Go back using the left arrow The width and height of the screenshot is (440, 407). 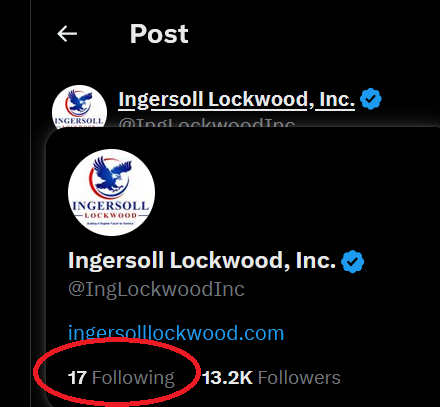click(67, 34)
